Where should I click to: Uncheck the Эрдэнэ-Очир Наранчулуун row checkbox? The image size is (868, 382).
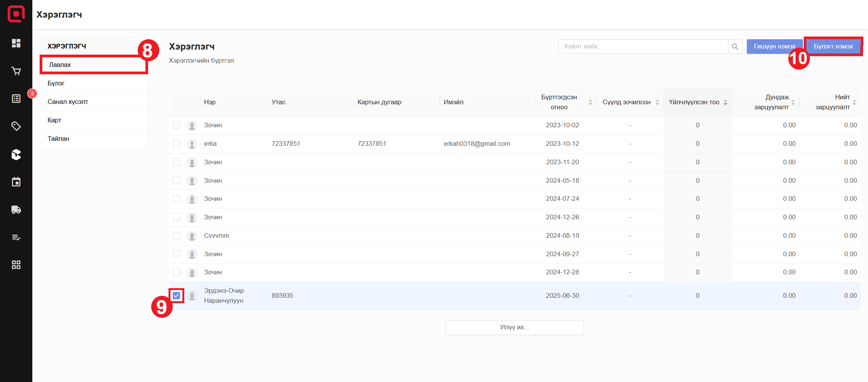coord(177,295)
